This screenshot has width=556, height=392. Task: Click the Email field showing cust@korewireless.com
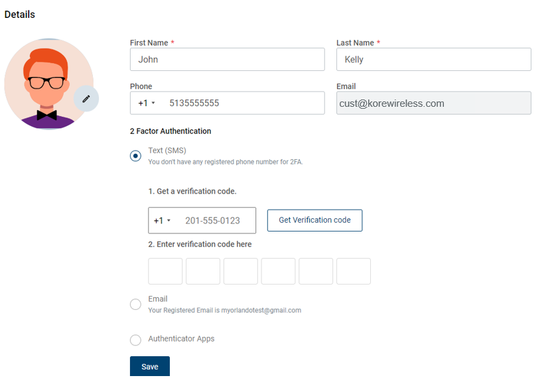[433, 103]
